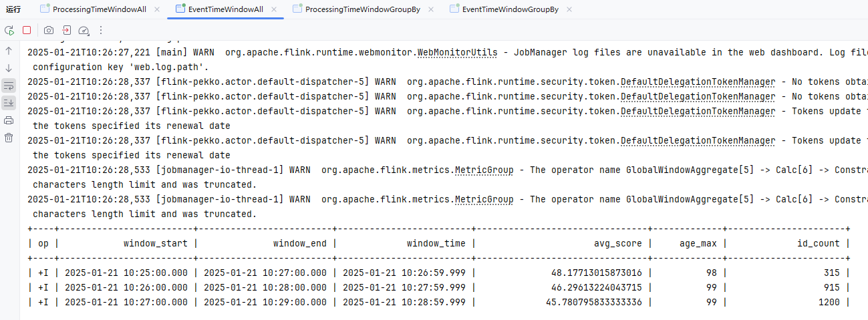Toggle scroll to end of console
Image resolution: width=868 pixels, height=320 pixels.
point(9,103)
